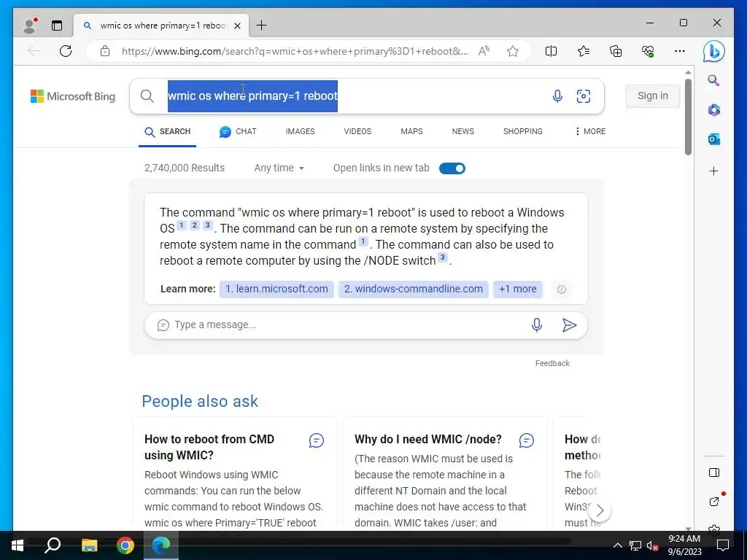Refresh the current Bing page
The width and height of the screenshot is (747, 560).
(66, 51)
